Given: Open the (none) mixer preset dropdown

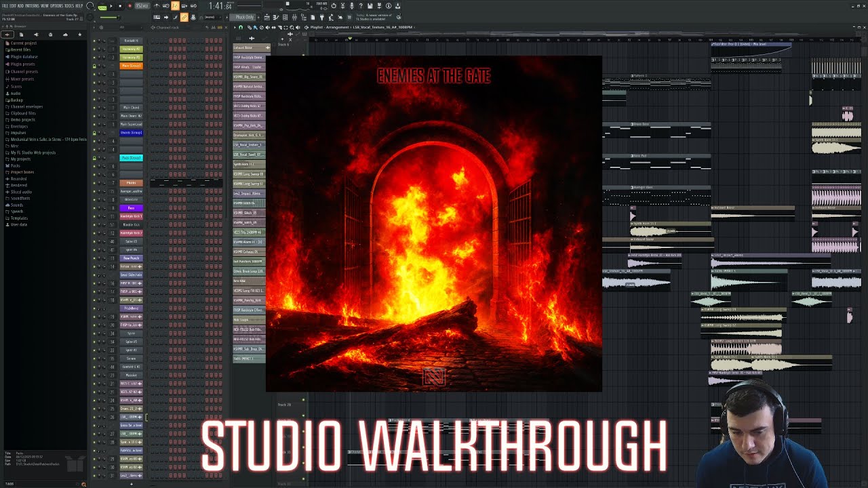Looking at the screenshot, I should 212,17.
